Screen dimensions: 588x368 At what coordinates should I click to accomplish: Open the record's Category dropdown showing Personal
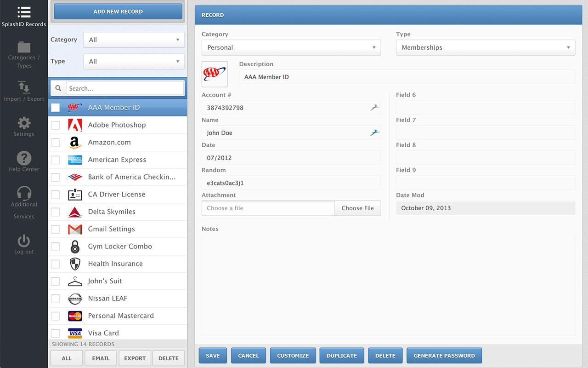pyautogui.click(x=291, y=47)
